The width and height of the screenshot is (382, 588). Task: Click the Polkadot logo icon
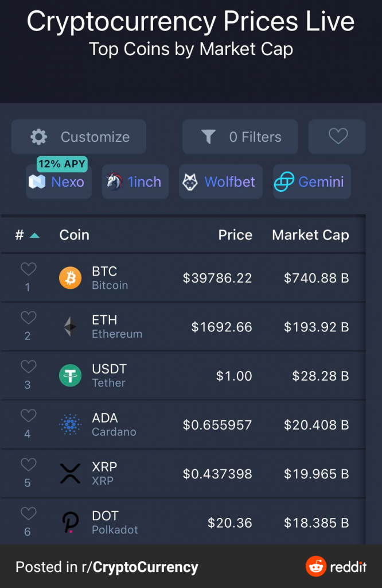click(70, 523)
